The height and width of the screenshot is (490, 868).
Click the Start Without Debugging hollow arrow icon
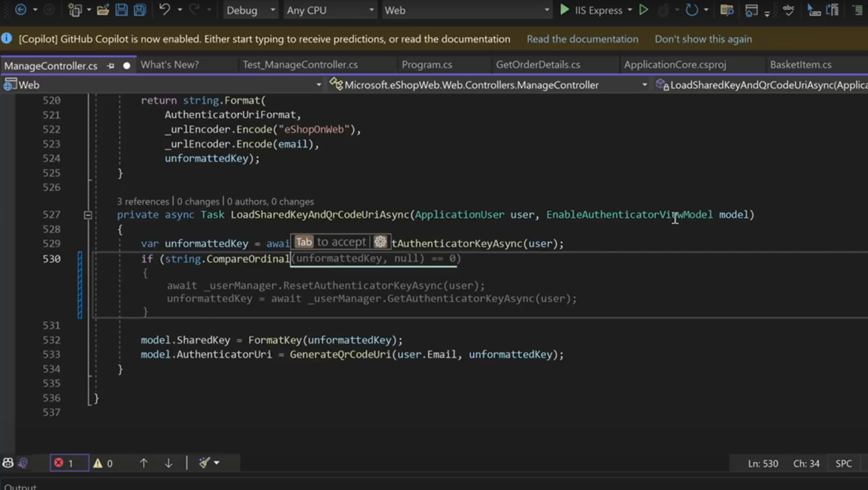[644, 10]
